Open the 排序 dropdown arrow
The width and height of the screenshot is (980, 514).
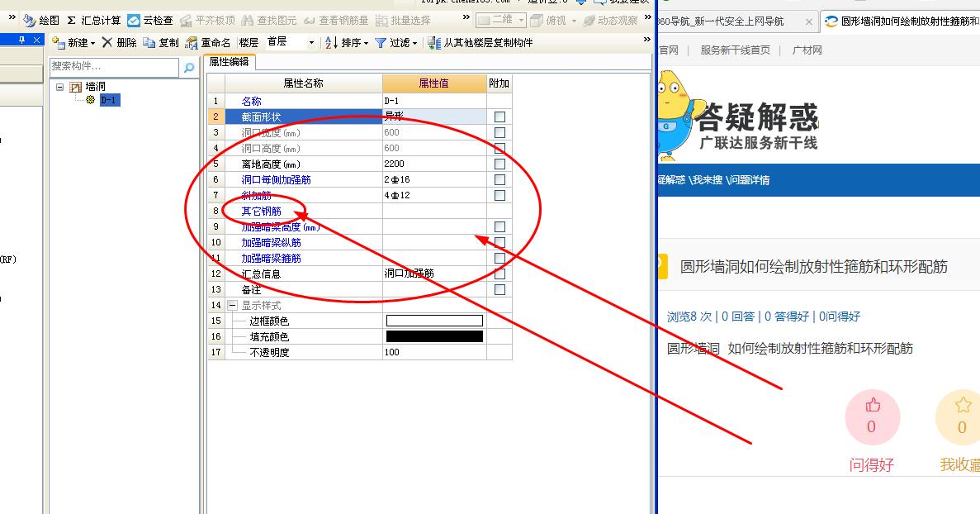[366, 43]
